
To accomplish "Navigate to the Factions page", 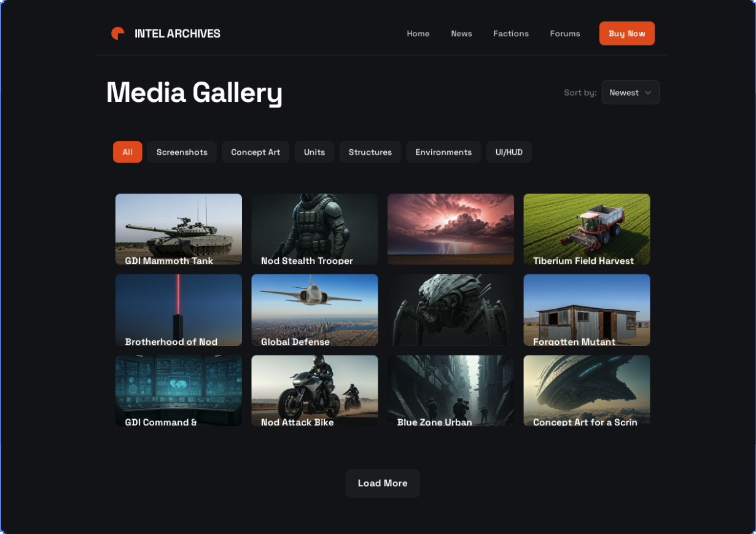I will coord(510,34).
